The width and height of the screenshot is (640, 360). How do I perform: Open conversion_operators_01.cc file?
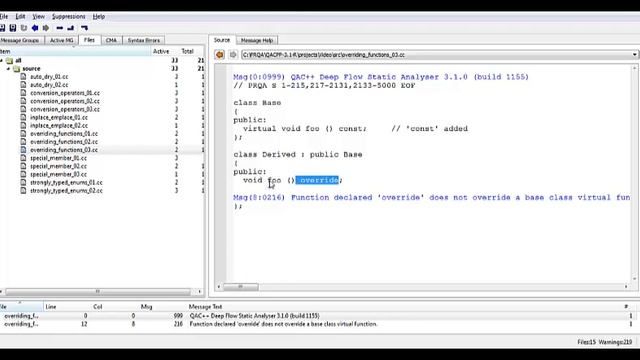pos(65,93)
